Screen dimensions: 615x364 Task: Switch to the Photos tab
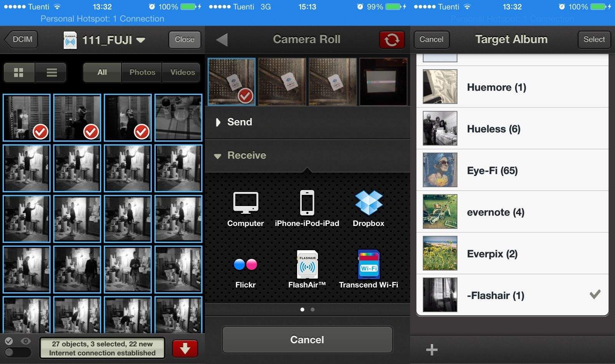tap(142, 72)
